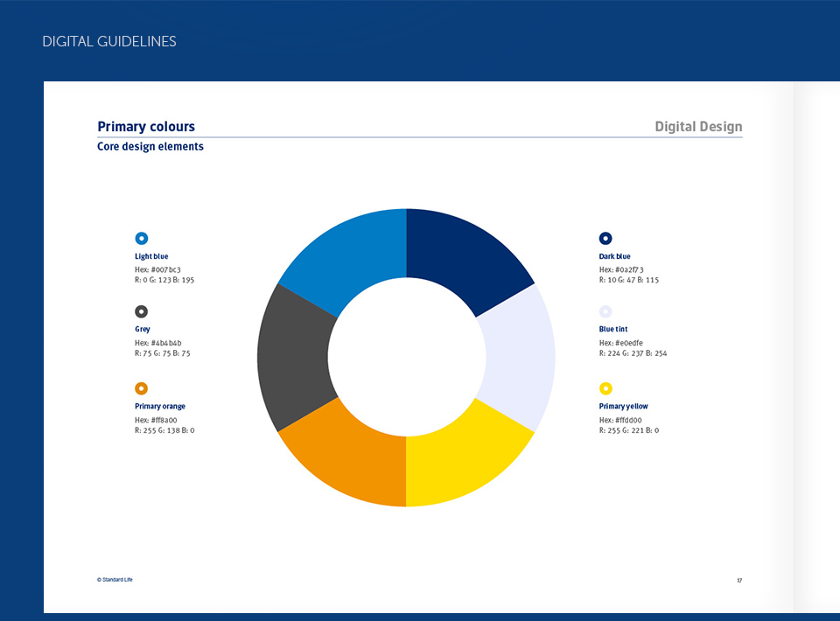Select the grey donut chart segment
This screenshot has height=621, width=840.
[x=293, y=359]
